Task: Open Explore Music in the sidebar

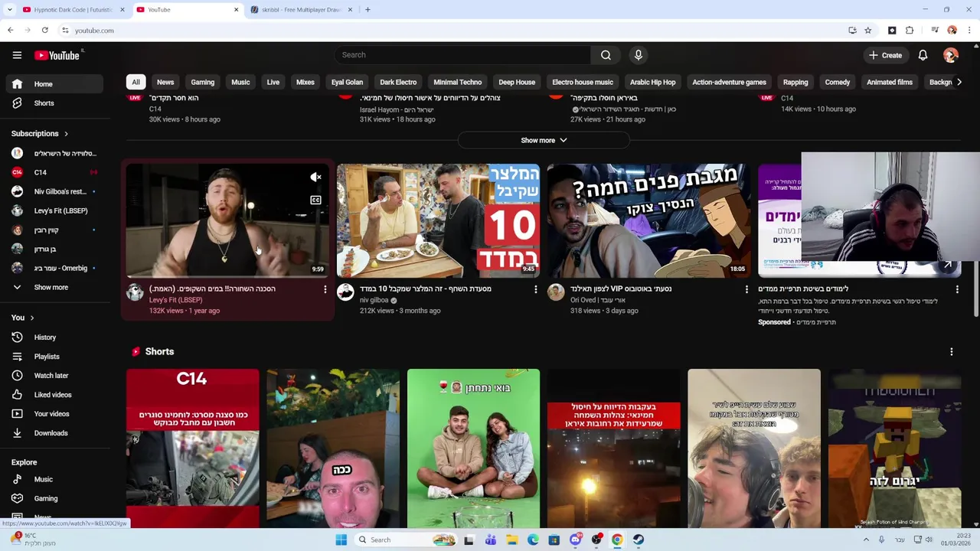Action: click(x=53, y=480)
